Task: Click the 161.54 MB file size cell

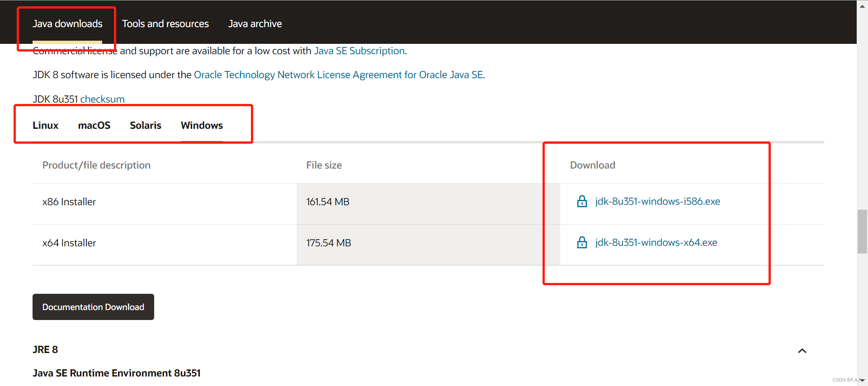Action: click(x=428, y=204)
